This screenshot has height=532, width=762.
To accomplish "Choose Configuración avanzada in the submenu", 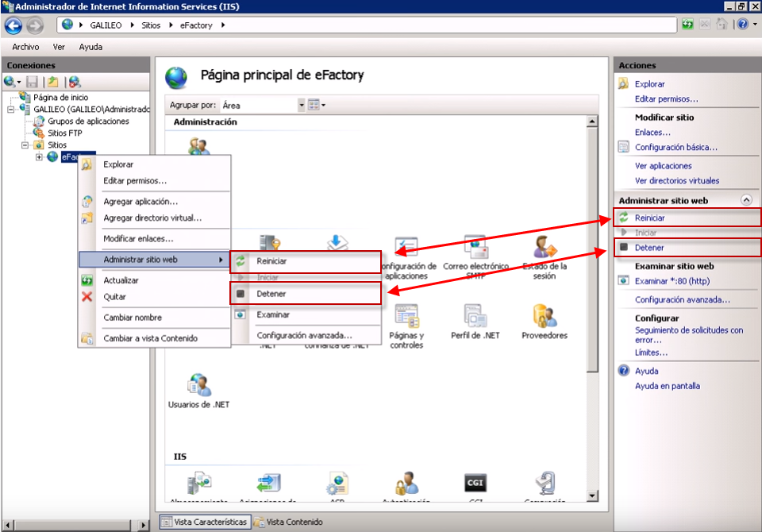I will tap(306, 335).
